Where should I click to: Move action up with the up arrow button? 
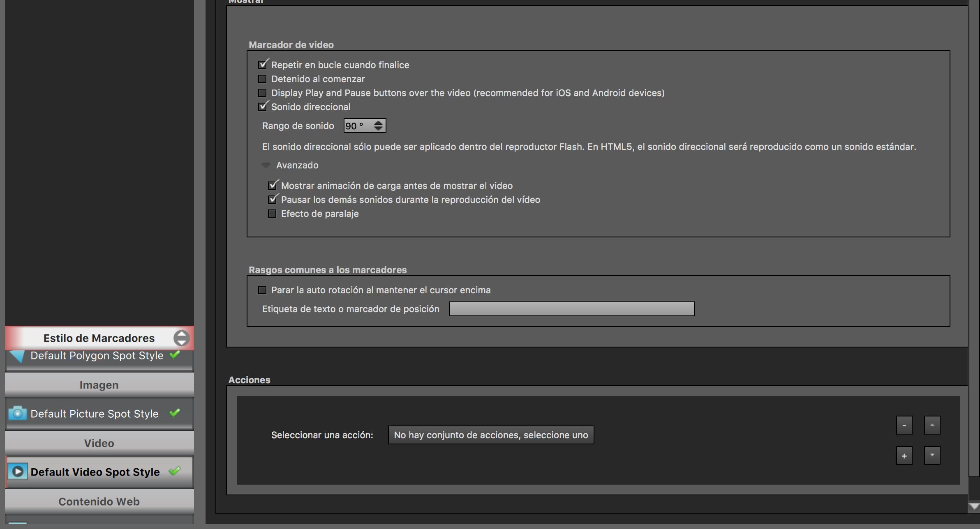point(932,425)
